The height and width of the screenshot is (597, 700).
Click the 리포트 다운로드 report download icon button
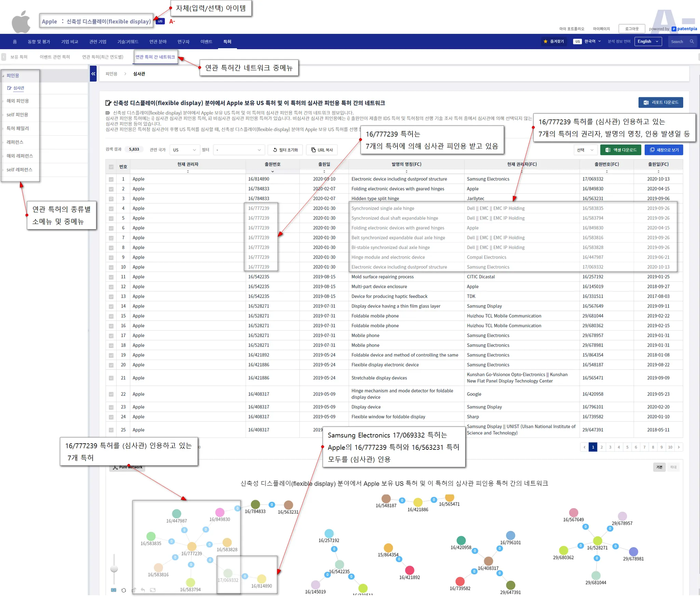[x=660, y=102]
